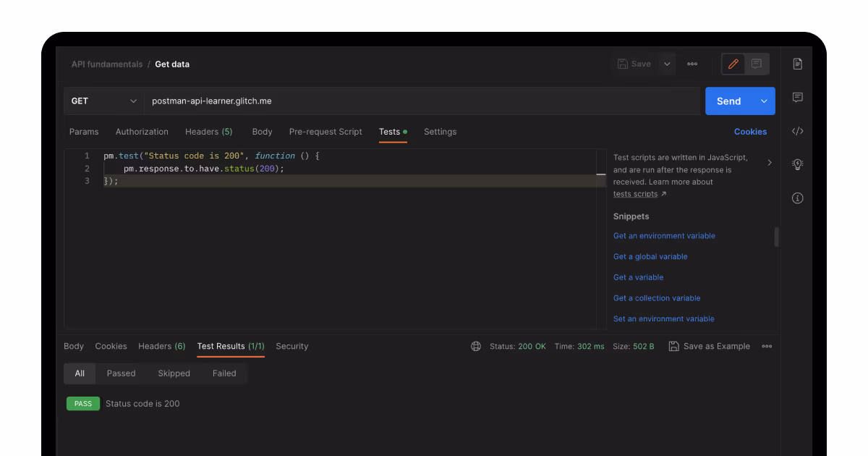Select the Tests tab
The image size is (868, 456).
393,132
